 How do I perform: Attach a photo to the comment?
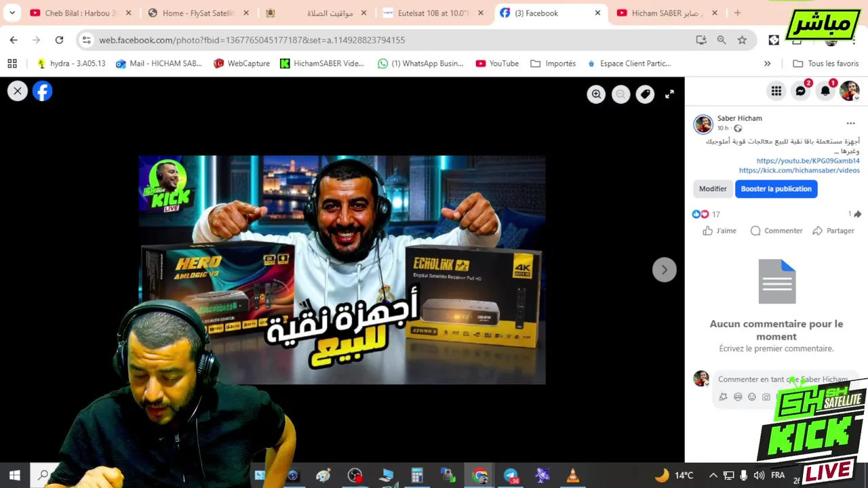766,397
